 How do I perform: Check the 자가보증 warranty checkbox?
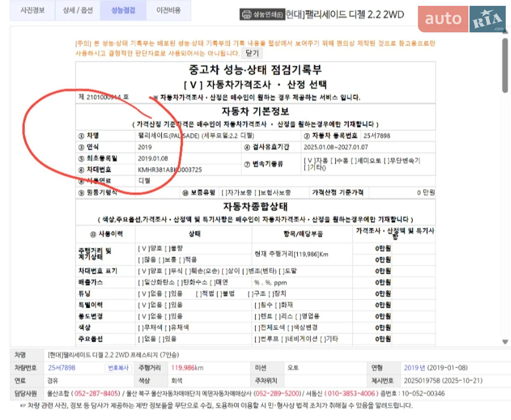click(x=224, y=193)
